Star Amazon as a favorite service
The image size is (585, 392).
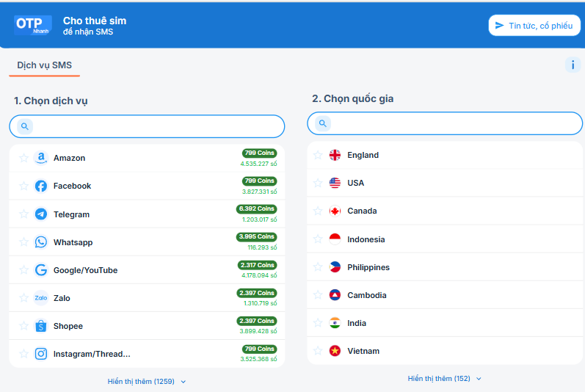click(23, 158)
